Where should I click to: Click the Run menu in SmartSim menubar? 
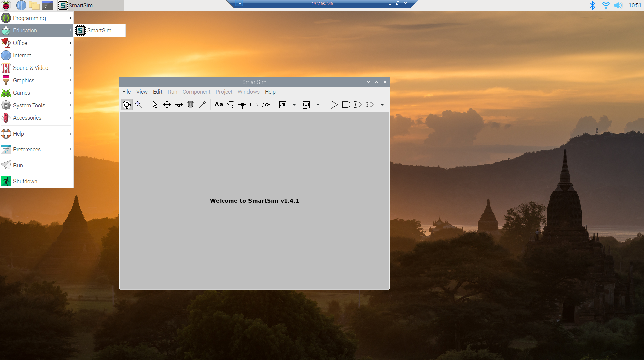172,92
